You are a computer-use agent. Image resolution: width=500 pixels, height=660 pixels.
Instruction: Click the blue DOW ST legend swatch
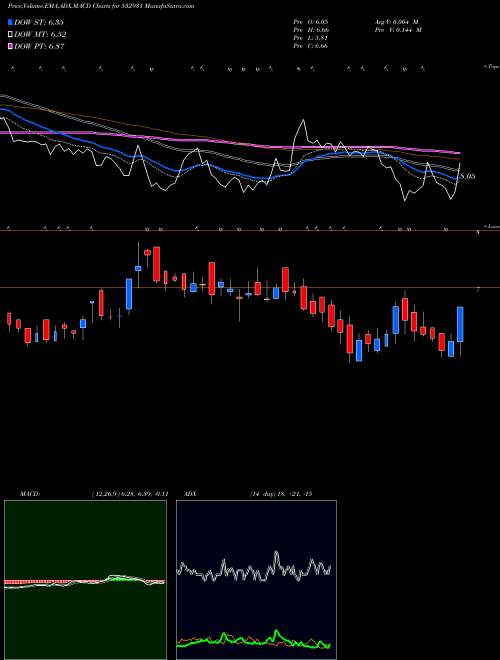pos(11,22)
